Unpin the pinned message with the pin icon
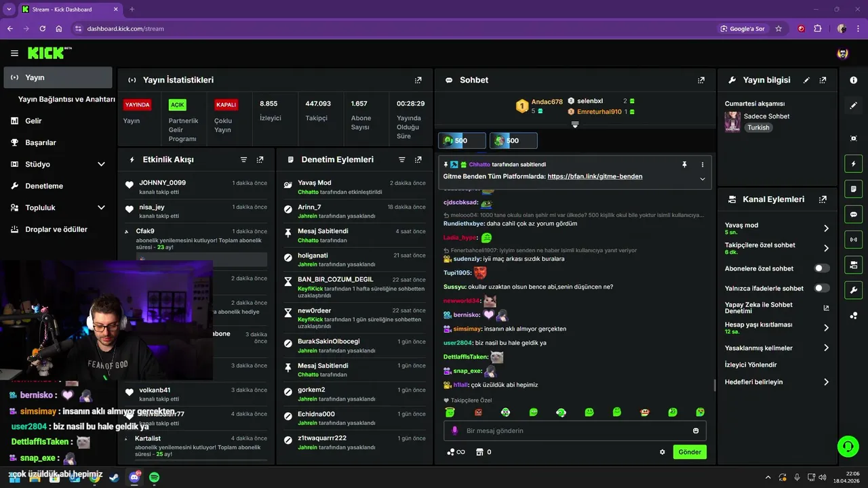Screen dimensions: 868x488 pos(684,165)
